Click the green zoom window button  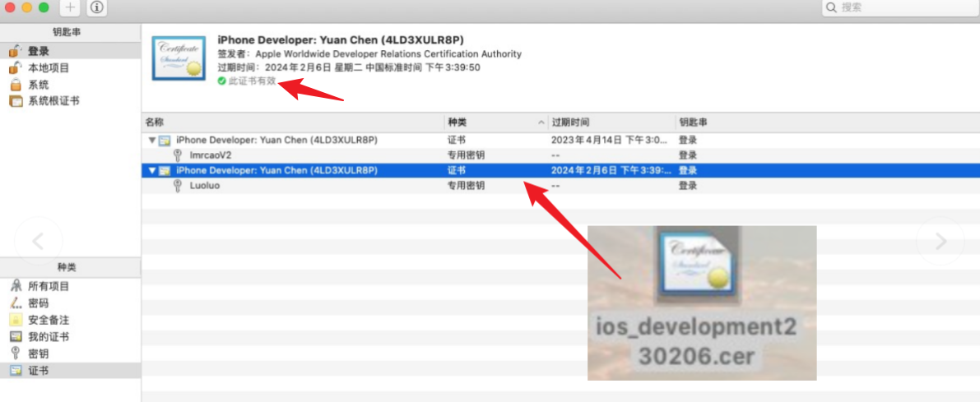pyautogui.click(x=44, y=7)
